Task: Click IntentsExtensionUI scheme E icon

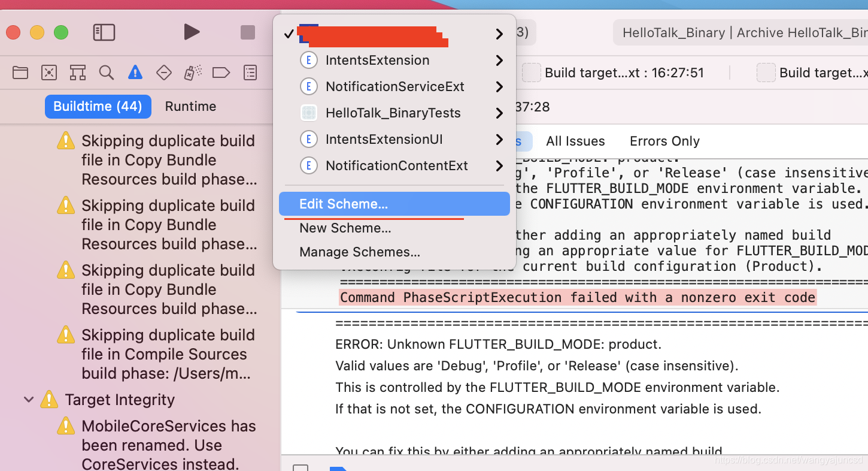Action: point(308,139)
